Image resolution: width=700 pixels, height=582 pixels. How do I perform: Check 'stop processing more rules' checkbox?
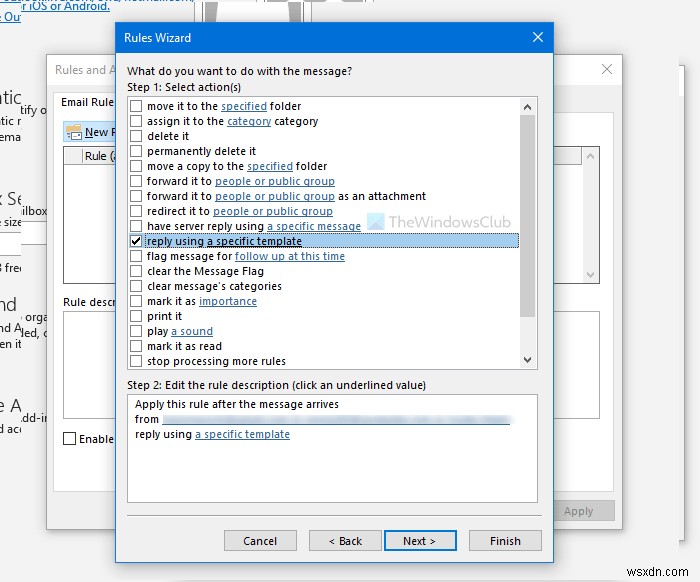click(136, 361)
